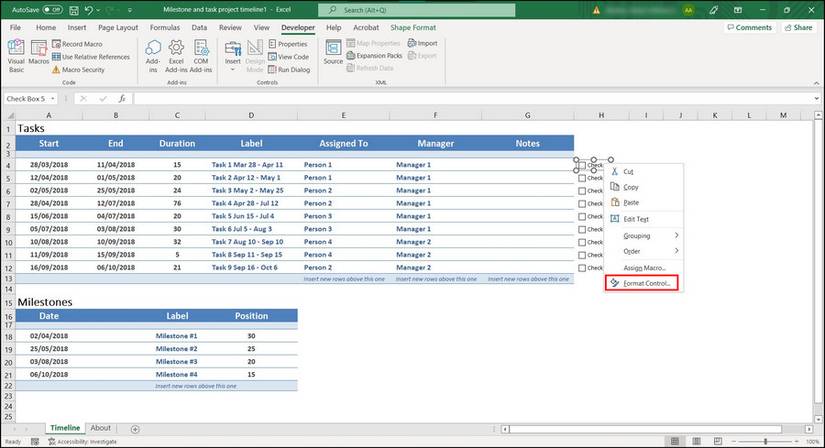Screen dimensions: 825x448
Task: Tick the checkbox in row 9
Action: pos(582,229)
